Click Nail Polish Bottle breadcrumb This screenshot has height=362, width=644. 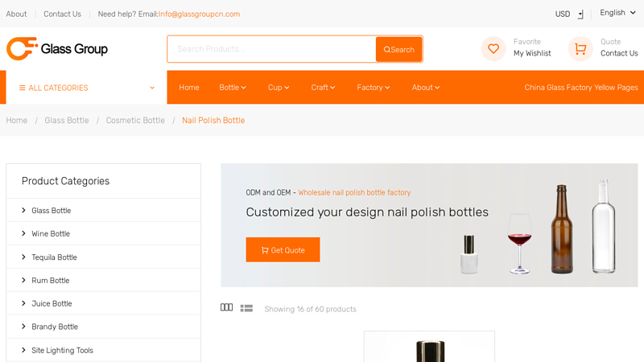pyautogui.click(x=213, y=120)
